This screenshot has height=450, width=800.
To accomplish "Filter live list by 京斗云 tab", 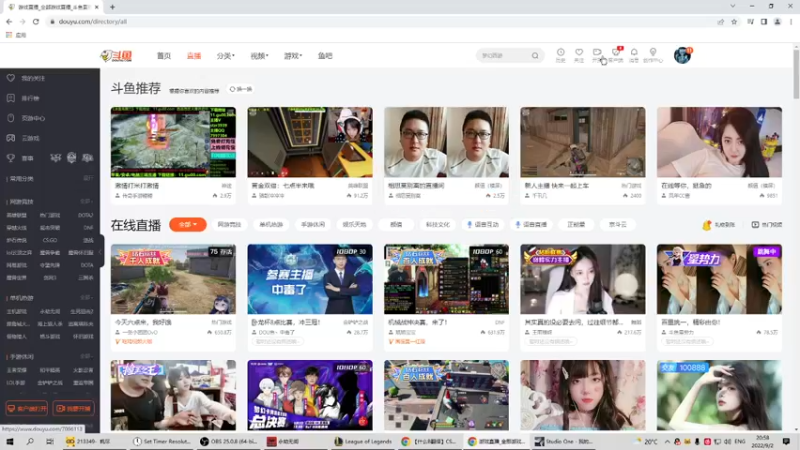I will click(617, 224).
